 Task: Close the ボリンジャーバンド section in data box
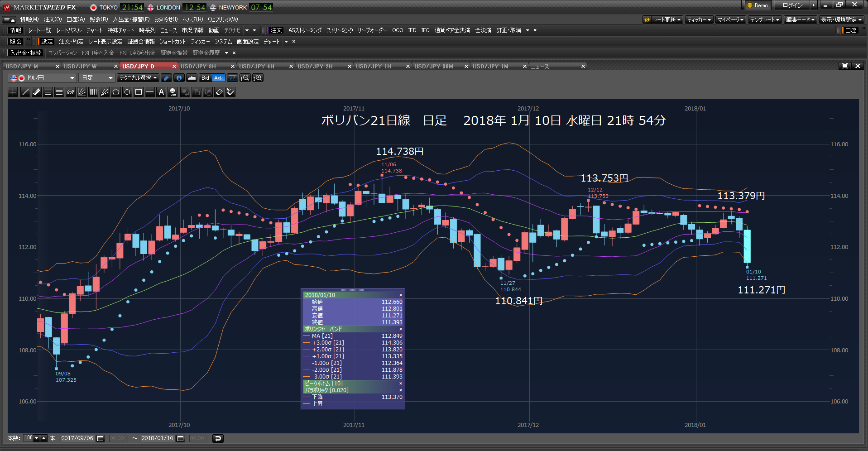(400, 329)
